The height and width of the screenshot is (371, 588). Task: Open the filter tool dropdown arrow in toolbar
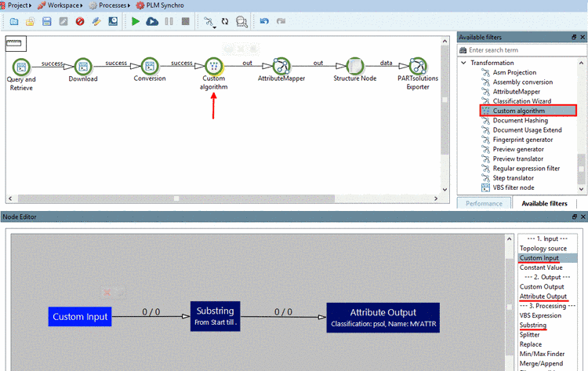215,27
